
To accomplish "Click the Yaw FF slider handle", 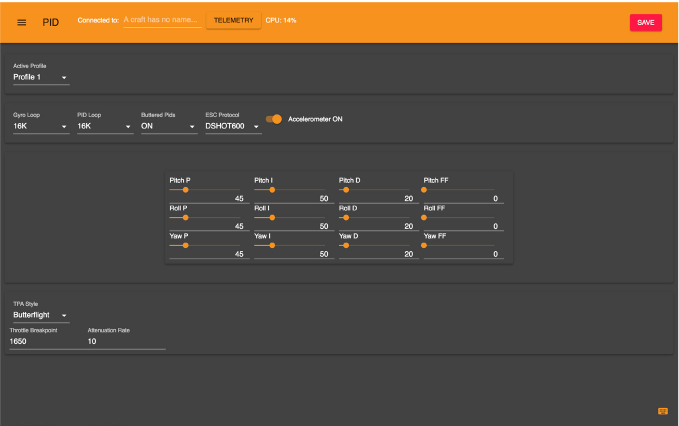I will coord(424,245).
